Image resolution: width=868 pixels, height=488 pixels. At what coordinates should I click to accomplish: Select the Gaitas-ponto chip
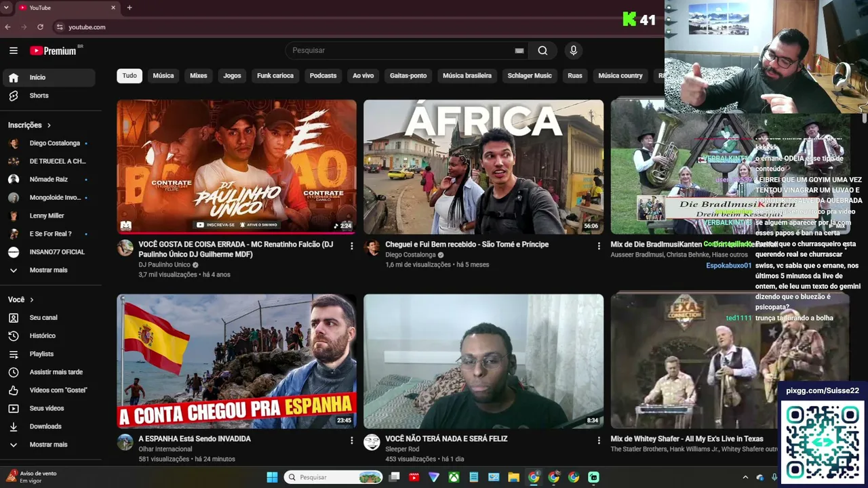tap(408, 76)
